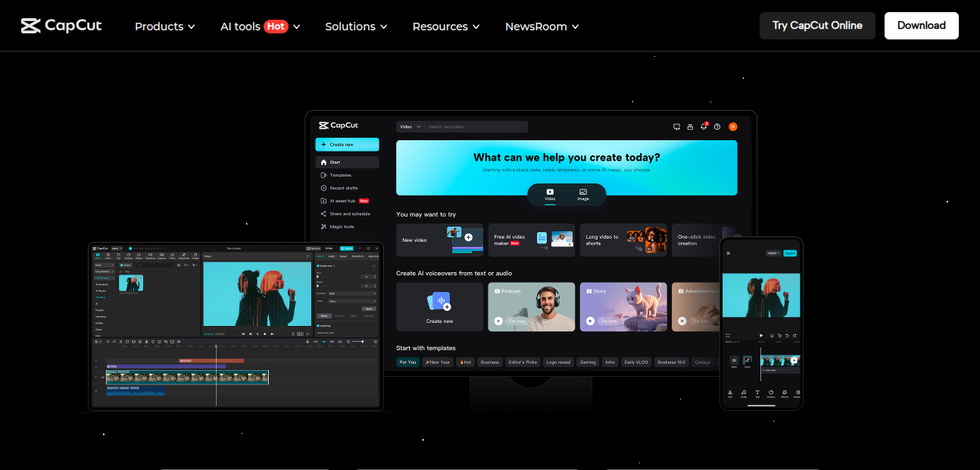Switch to the Image tab in the banner
This screenshot has height=470, width=980.
coord(583,195)
